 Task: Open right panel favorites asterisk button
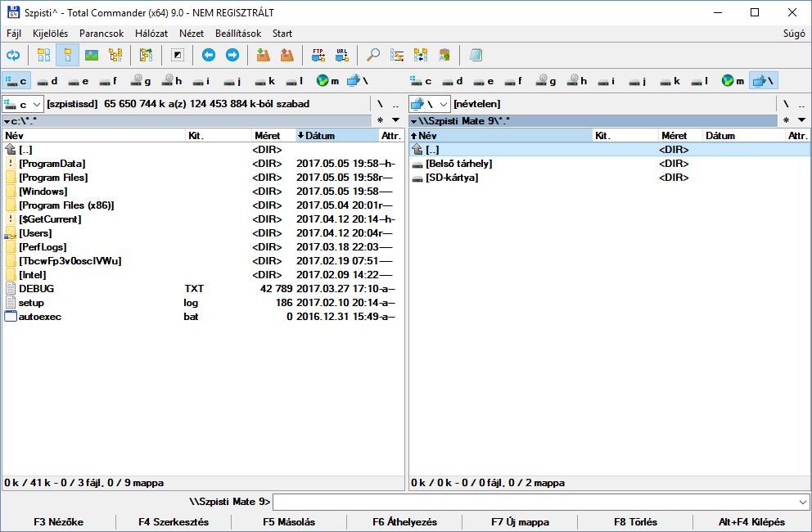coord(787,120)
